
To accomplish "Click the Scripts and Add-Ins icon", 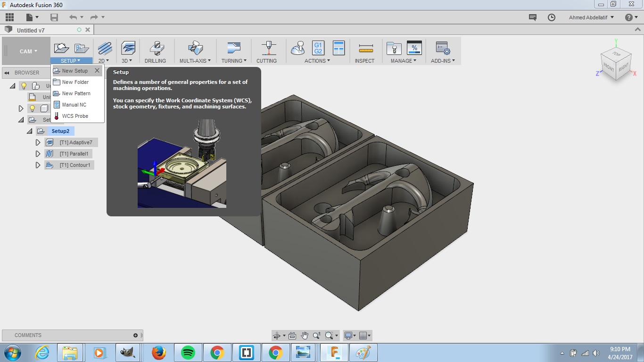I will coord(443,48).
